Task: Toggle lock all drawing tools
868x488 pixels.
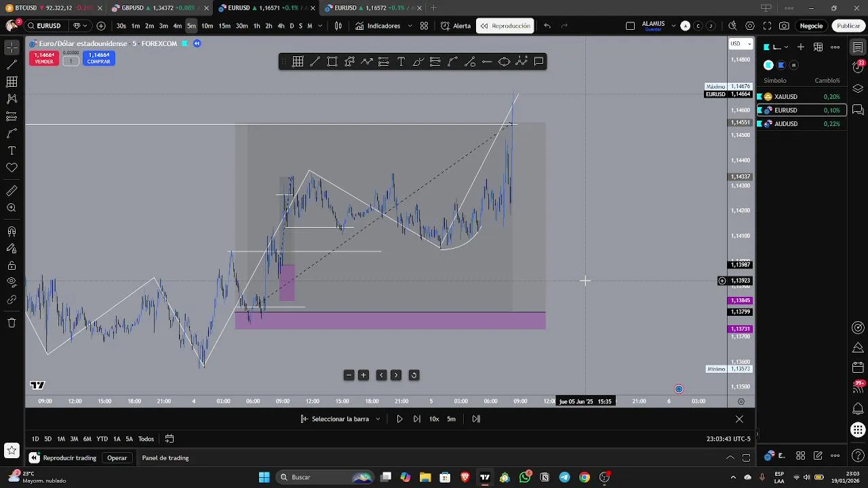Action: point(12,266)
